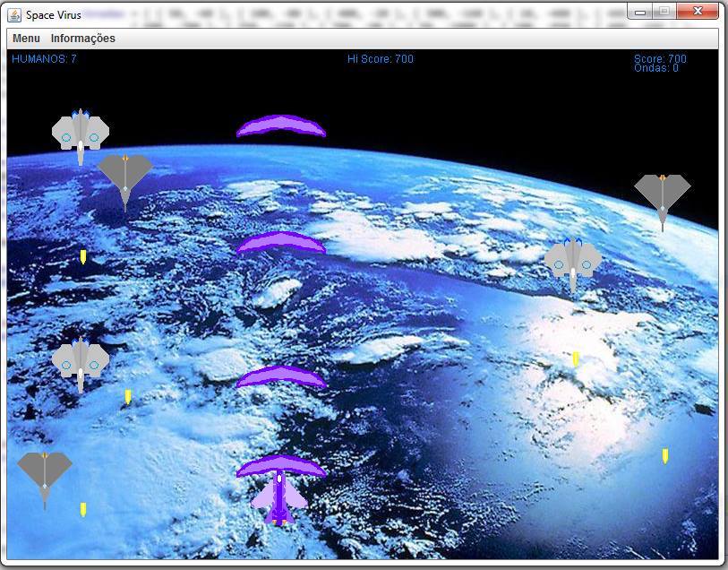Click the purple player fighter ship
The image size is (728, 570).
[x=278, y=498]
